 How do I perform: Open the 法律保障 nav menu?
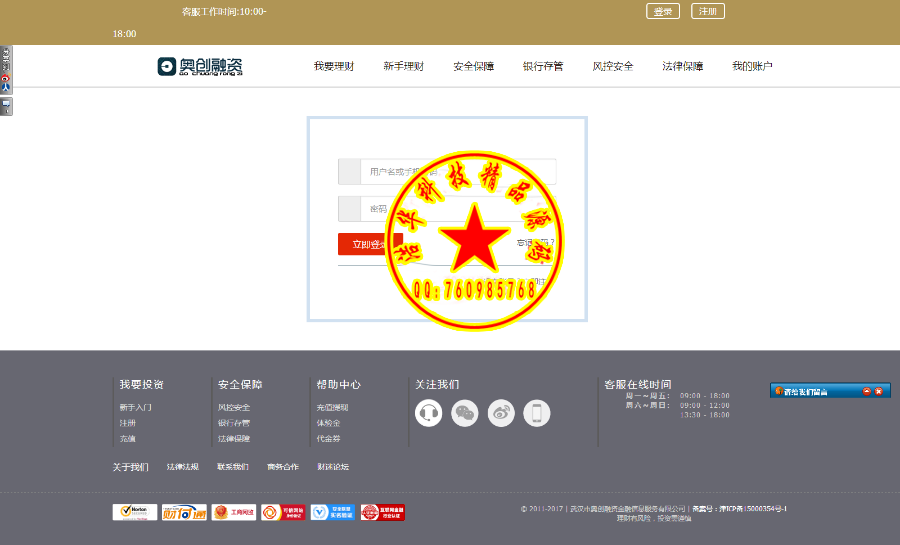(x=682, y=67)
